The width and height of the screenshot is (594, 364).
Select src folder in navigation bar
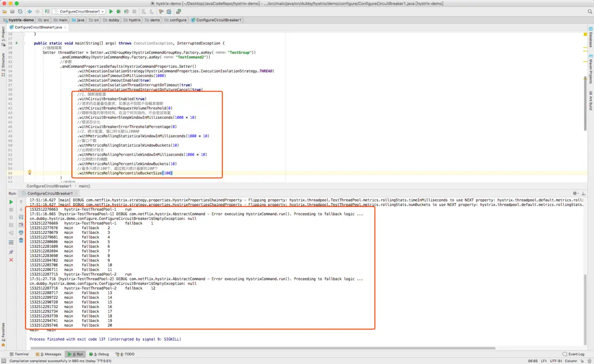coord(44,20)
